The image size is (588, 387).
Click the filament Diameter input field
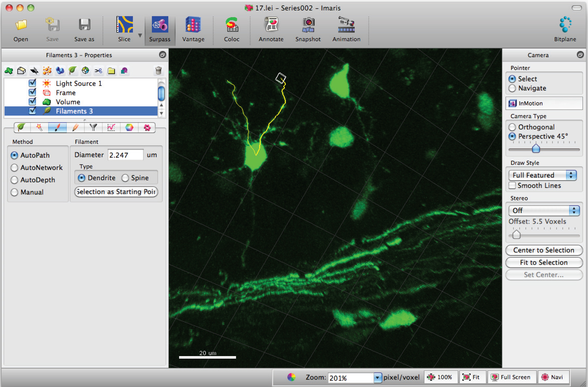(x=125, y=155)
